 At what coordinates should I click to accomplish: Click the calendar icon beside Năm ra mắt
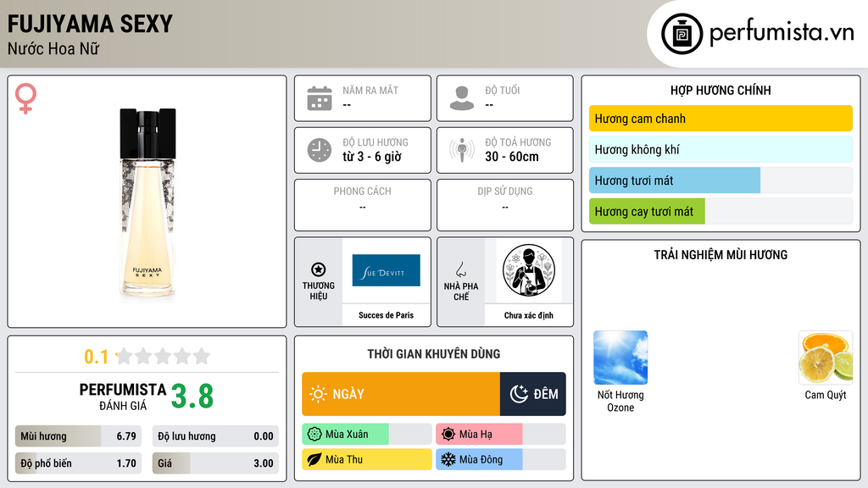pos(320,98)
